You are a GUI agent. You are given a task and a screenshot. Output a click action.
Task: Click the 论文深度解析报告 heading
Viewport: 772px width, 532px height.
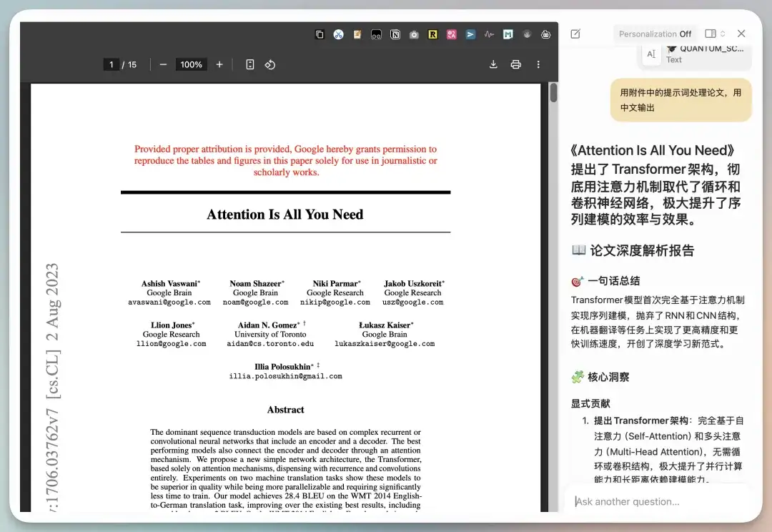click(x=642, y=250)
